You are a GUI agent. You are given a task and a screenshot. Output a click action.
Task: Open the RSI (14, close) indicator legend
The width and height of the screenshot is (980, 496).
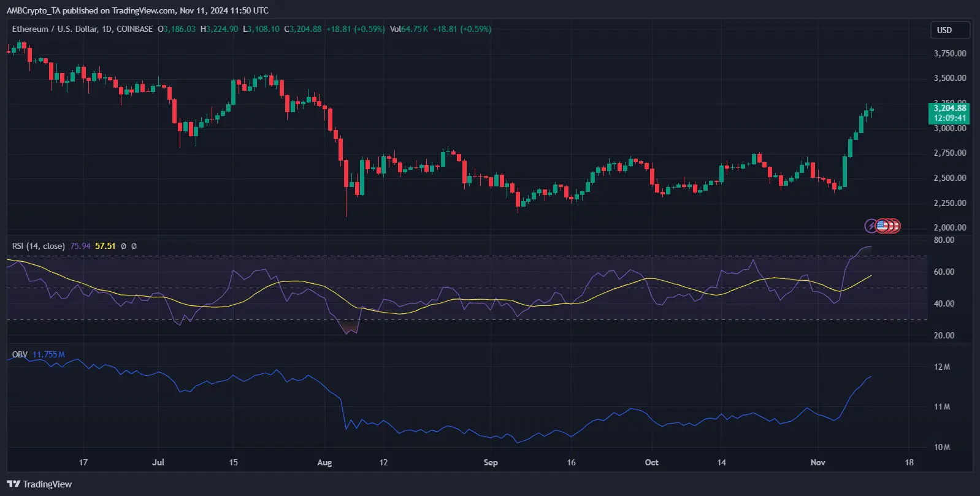(38, 246)
